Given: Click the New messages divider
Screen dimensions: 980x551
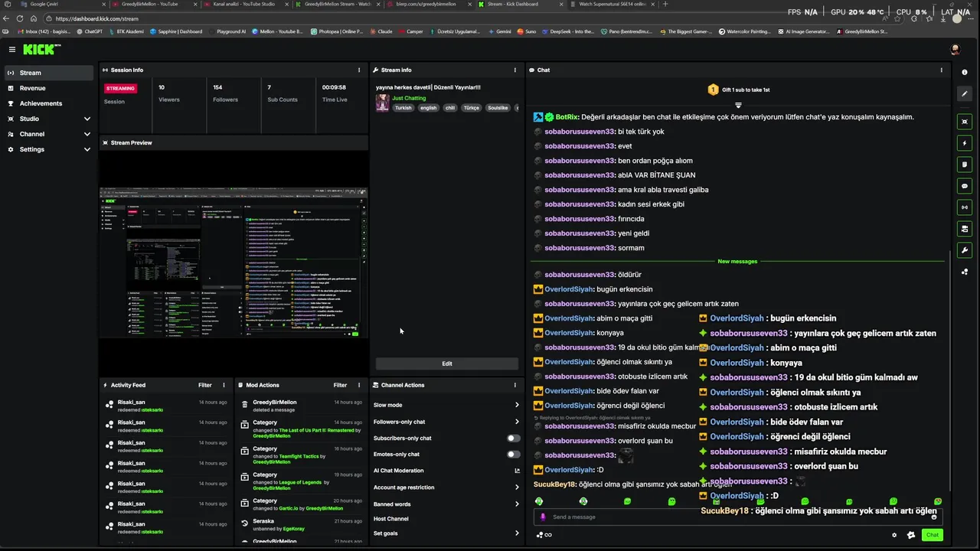Looking at the screenshot, I should click(737, 261).
